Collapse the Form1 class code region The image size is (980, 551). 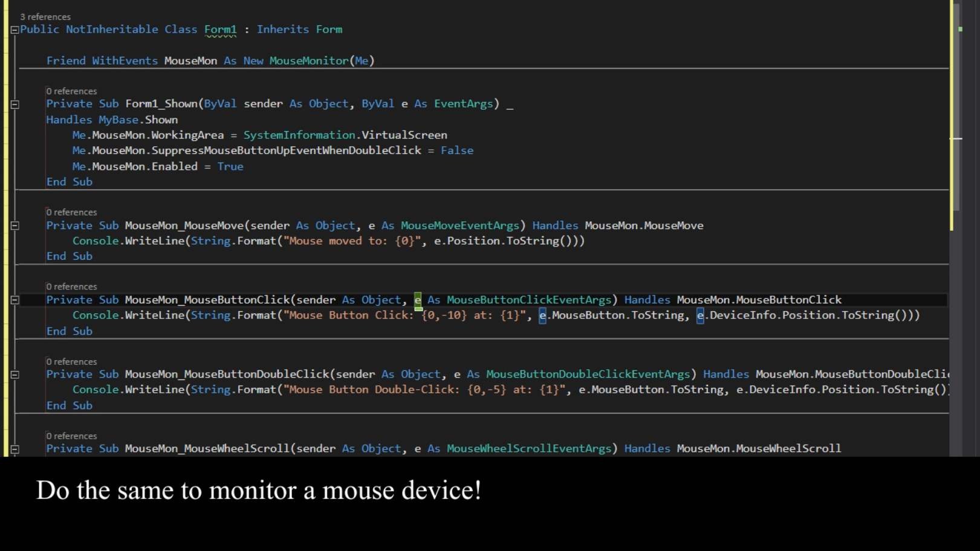(x=13, y=29)
